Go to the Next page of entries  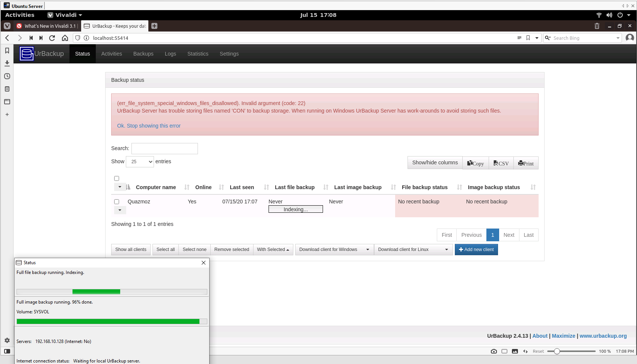[509, 235]
